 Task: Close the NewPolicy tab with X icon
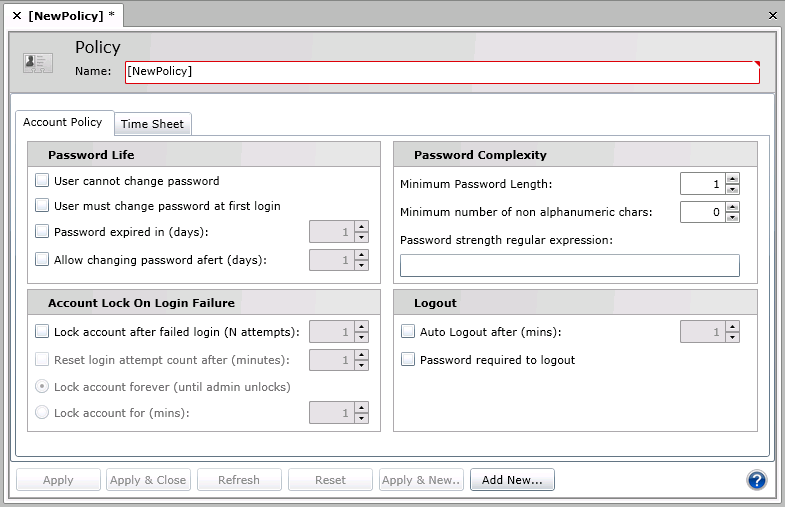16,16
